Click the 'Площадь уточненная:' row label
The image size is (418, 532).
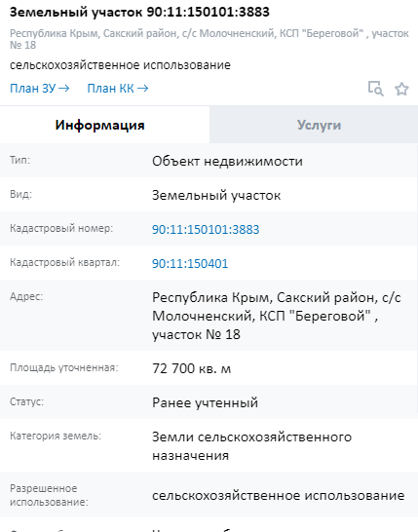pos(63,367)
